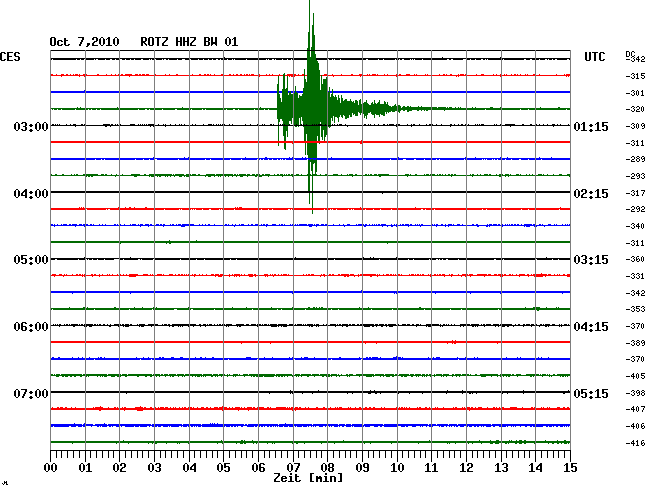The image size is (650, 494).
Task: Click the date label 'Oct 7,2010'
Action: pyautogui.click(x=84, y=42)
